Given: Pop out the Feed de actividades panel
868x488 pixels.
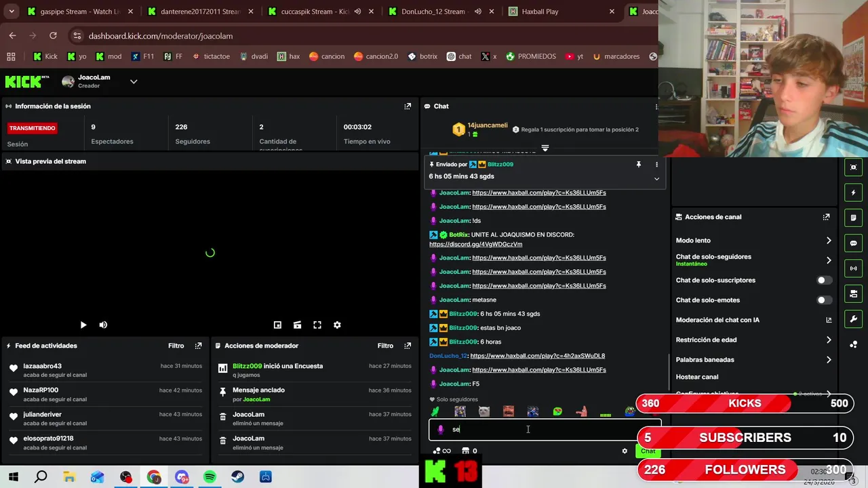Looking at the screenshot, I should [198, 346].
